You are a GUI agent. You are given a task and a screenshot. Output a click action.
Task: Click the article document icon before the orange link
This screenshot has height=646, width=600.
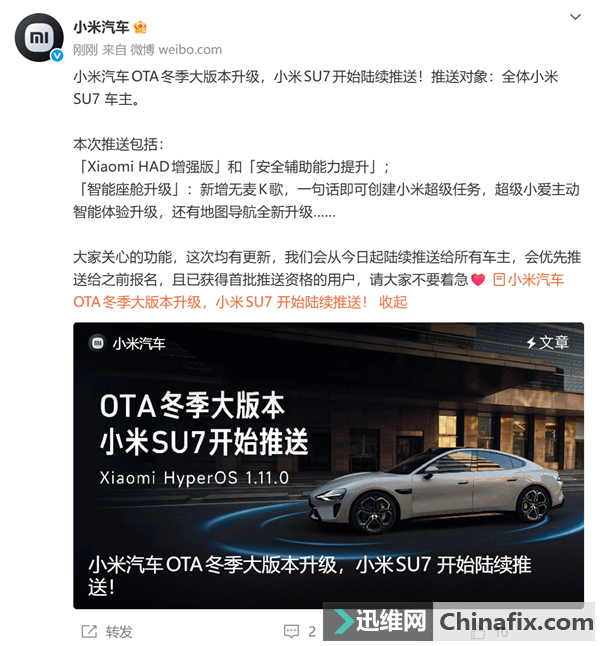[x=499, y=280]
